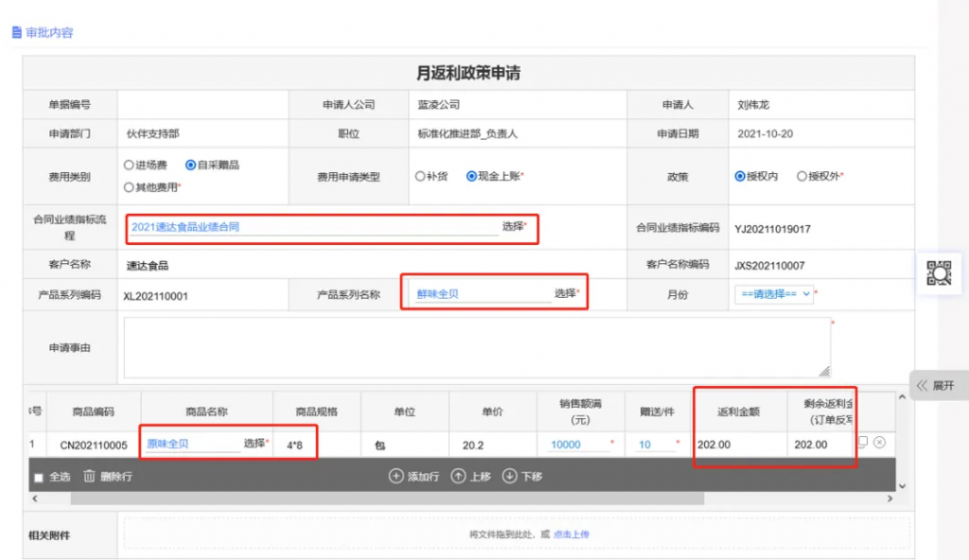Open the 月份 month dropdown
The image size is (969, 560).
[x=773, y=294]
